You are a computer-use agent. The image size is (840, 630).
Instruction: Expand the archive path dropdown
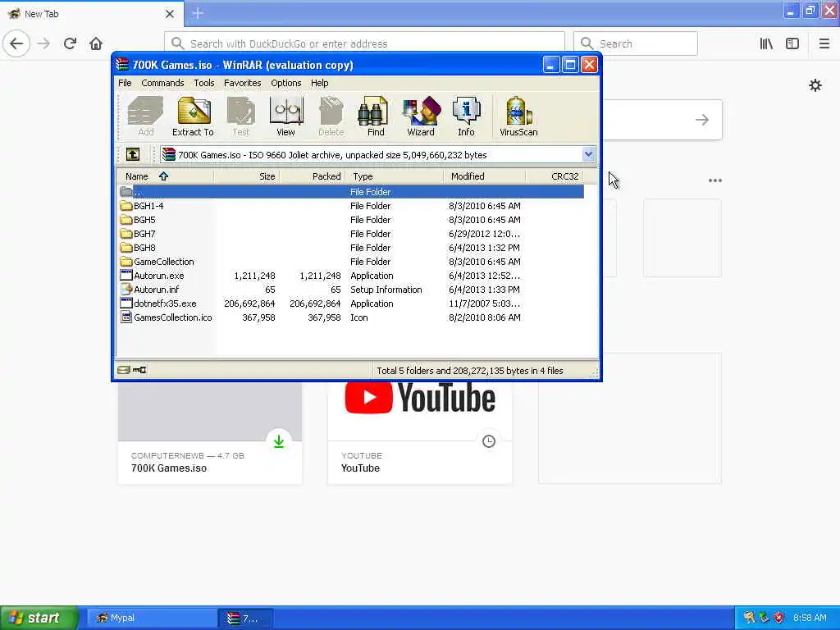[x=588, y=155]
